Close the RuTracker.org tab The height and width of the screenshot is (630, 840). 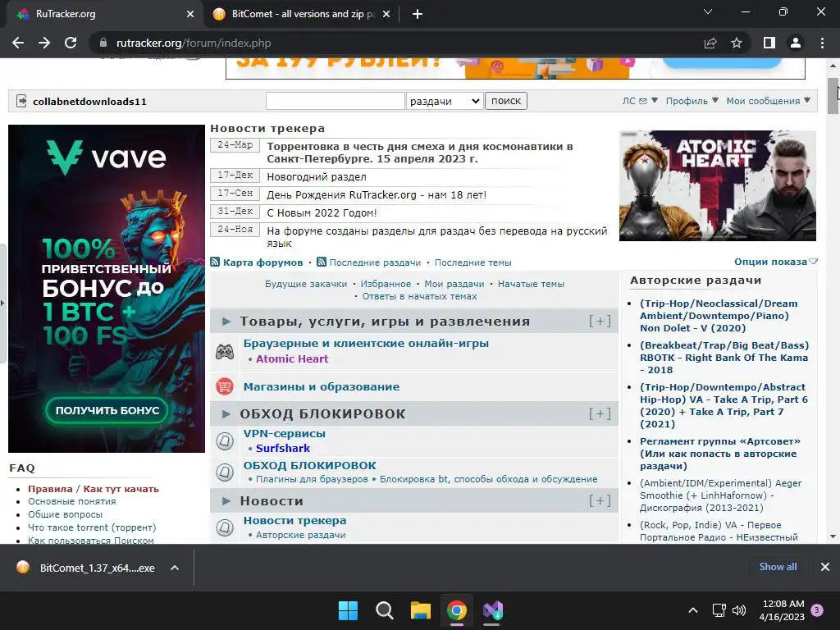tap(190, 14)
